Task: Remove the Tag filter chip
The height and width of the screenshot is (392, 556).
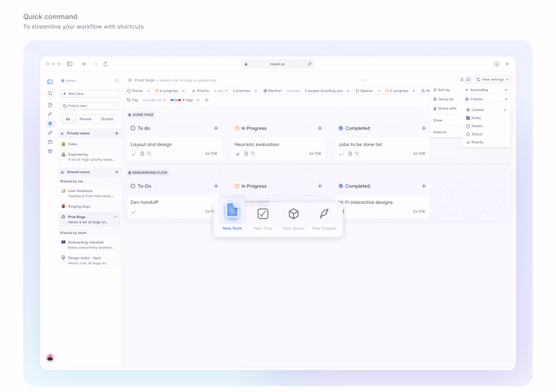Action: [x=199, y=100]
